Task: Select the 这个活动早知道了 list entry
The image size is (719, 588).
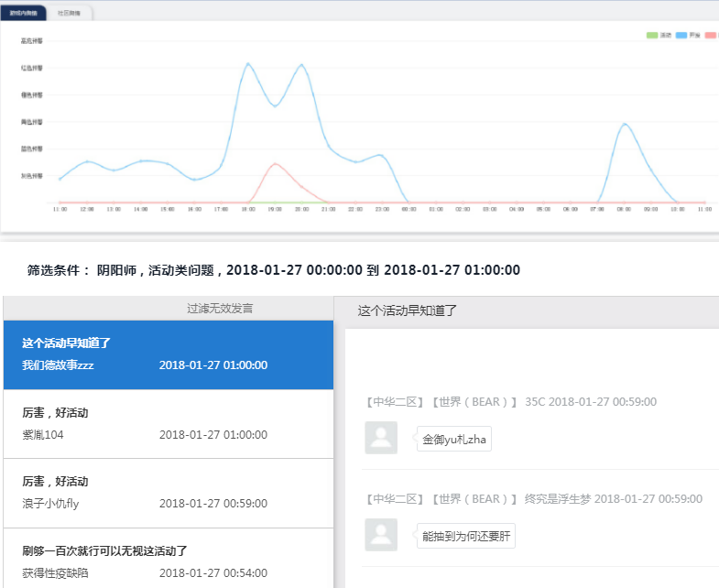Action: [x=169, y=354]
